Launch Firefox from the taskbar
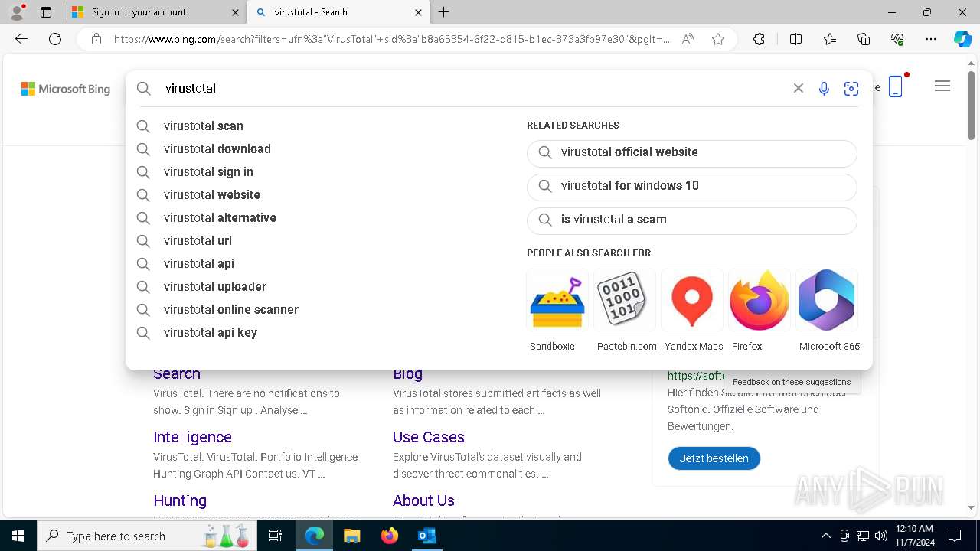 [x=390, y=536]
